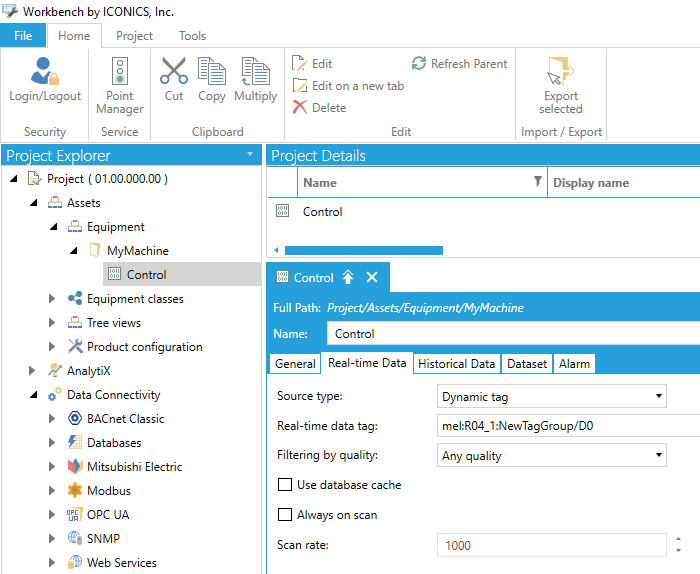
Task: Switch to the Project ribbon tab
Action: [x=134, y=36]
